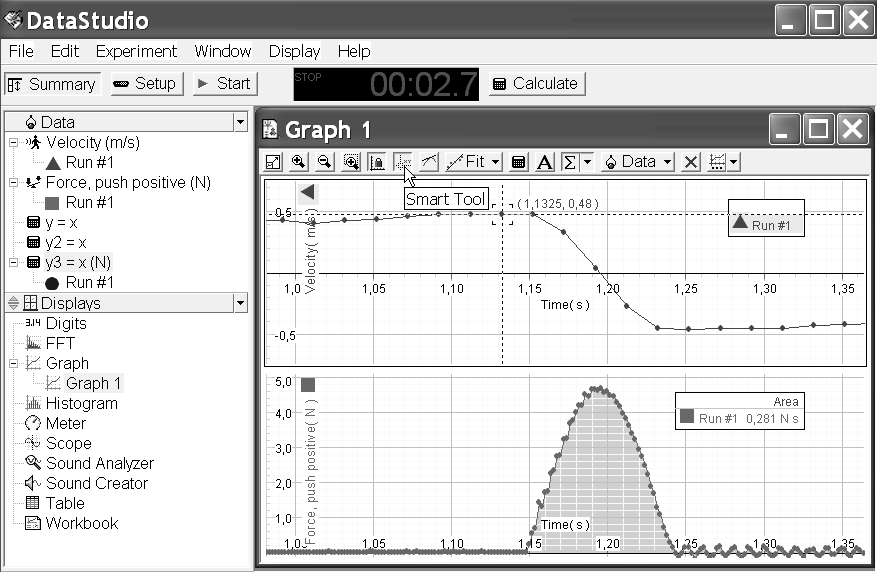
Task: Click the Zoom In magnifier icon
Action: (299, 162)
